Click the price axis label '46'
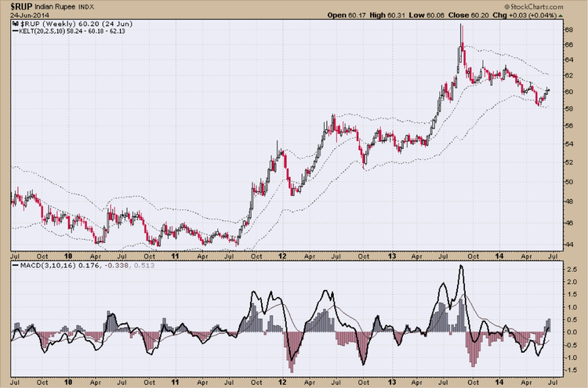 [x=569, y=223]
